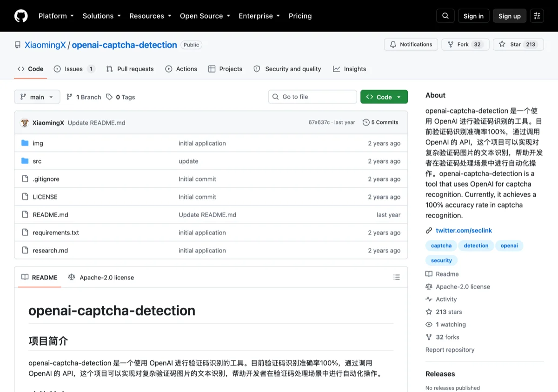This screenshot has height=392, width=558.
Task: Click the Sign in button
Action: point(473,16)
